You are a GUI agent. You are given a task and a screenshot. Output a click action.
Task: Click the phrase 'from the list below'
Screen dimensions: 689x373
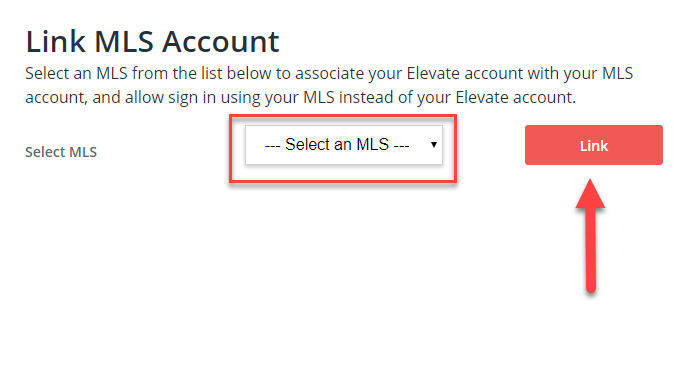[202, 73]
